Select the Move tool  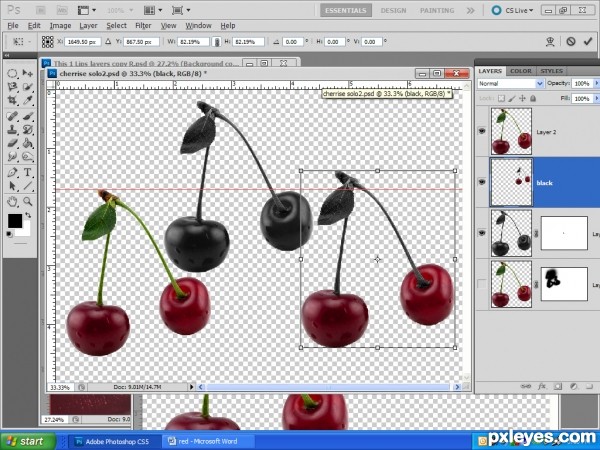click(27, 73)
